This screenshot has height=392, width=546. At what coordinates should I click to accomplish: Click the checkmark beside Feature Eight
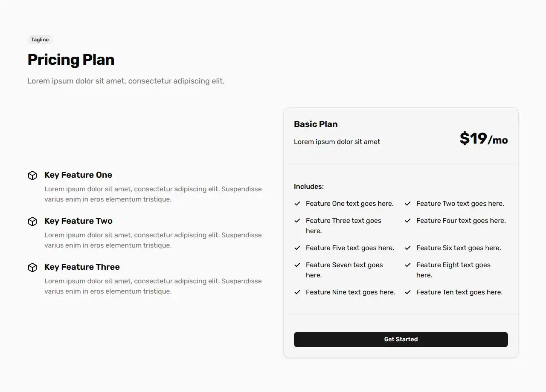[408, 265]
